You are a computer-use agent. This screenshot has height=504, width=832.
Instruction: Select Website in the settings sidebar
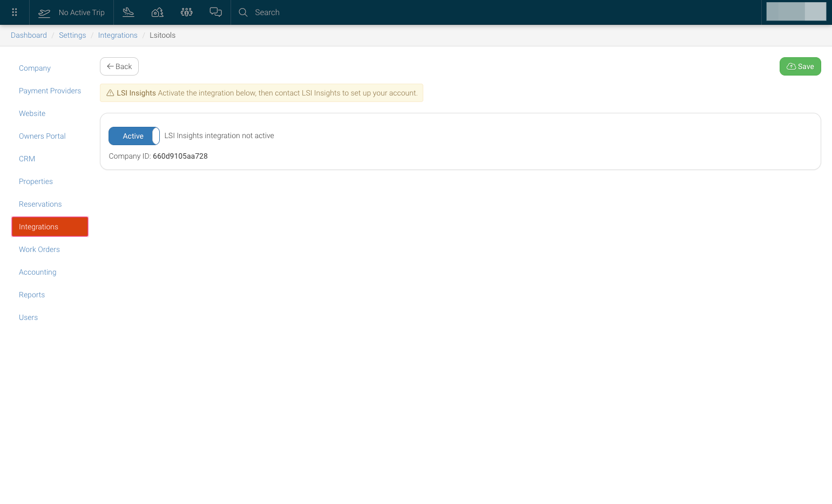32,113
